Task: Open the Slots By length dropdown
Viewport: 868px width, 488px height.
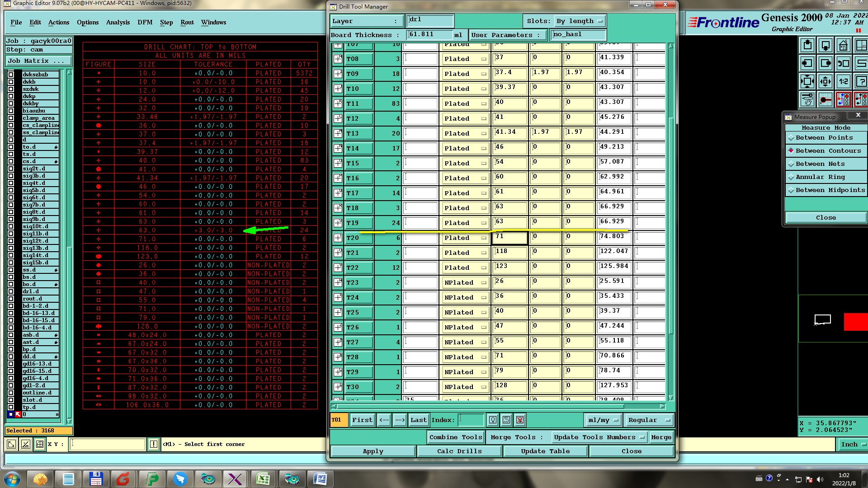Action: pos(580,21)
